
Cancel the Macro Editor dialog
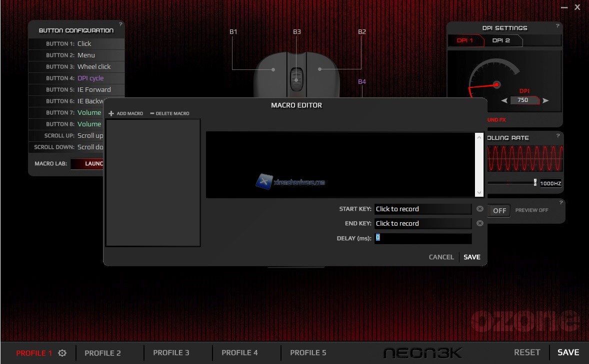tap(441, 257)
